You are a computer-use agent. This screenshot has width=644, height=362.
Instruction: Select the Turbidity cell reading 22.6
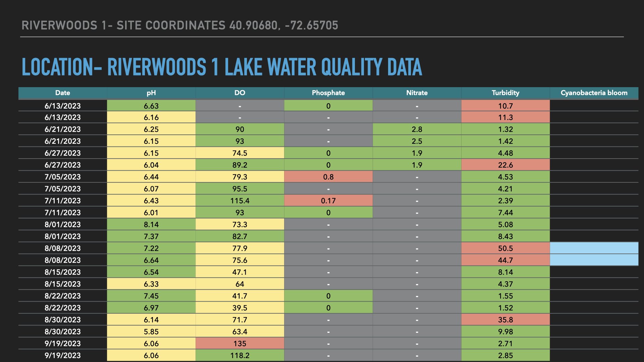point(505,165)
